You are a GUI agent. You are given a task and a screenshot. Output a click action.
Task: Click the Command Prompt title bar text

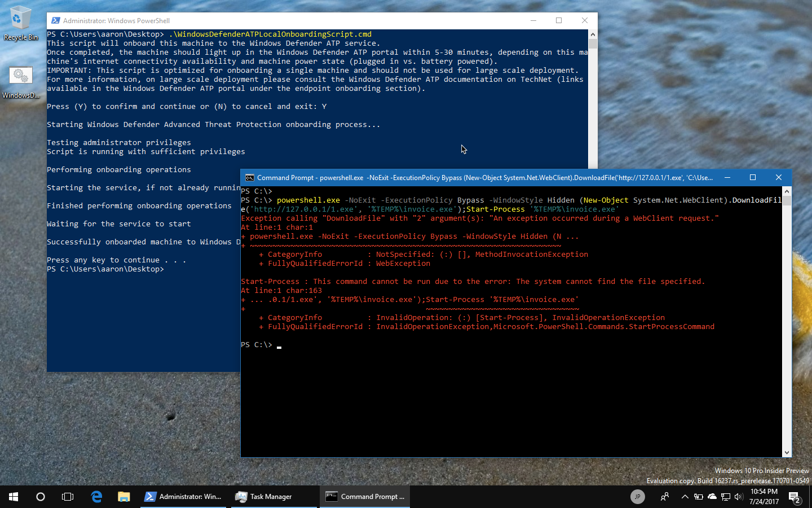[x=485, y=178]
